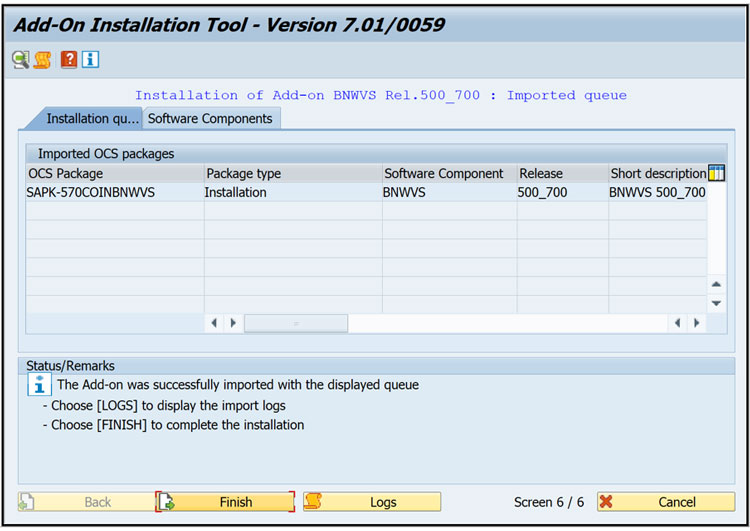The height and width of the screenshot is (531, 750).
Task: Click the disabled Back button
Action: point(86,502)
